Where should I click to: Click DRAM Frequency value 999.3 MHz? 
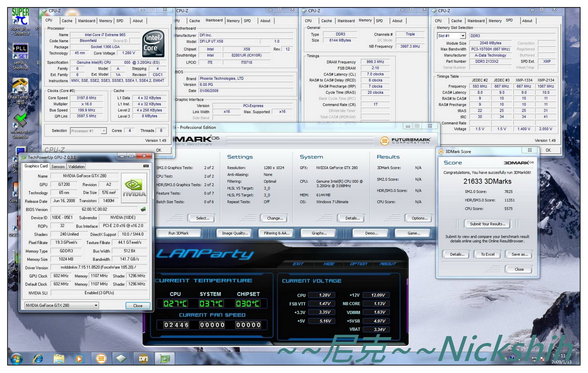tap(375, 62)
